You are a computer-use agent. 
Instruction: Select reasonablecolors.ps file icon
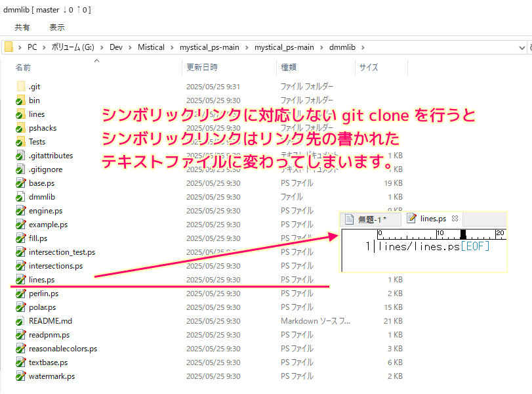[x=21, y=349]
